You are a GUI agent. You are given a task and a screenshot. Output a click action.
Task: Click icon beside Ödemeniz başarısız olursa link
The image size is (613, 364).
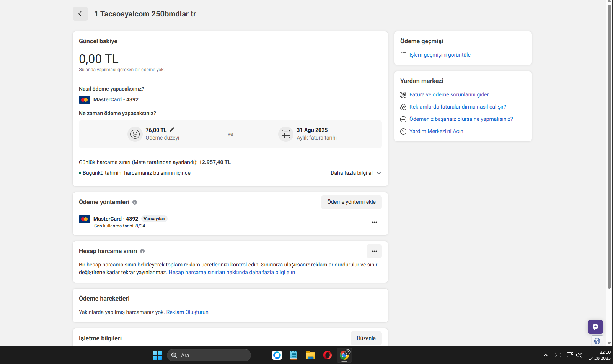click(403, 119)
